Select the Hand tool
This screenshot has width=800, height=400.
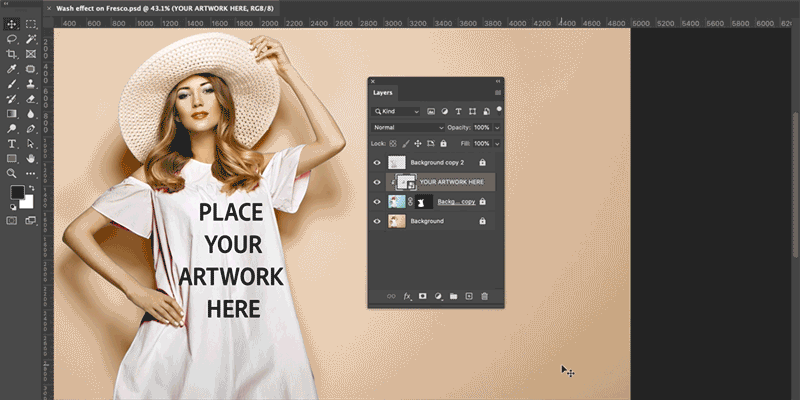pos(31,159)
